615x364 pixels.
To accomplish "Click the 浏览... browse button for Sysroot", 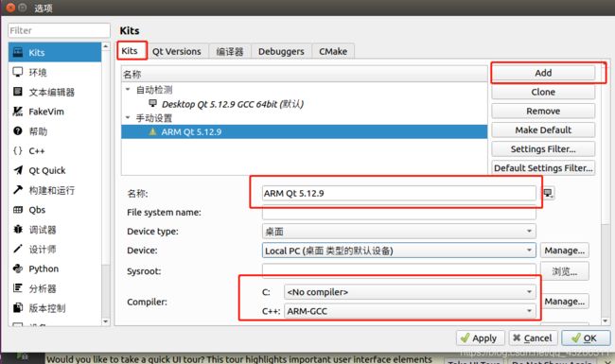I will tap(565, 271).
